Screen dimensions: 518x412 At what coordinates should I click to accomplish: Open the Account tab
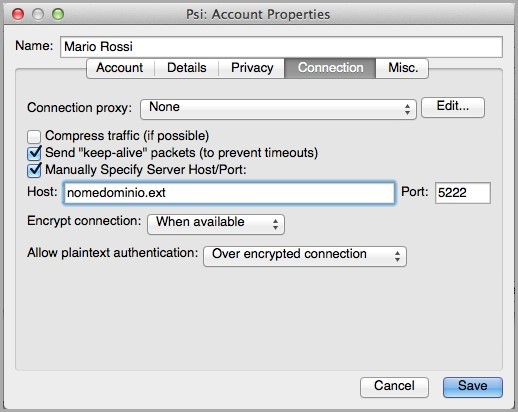click(120, 68)
